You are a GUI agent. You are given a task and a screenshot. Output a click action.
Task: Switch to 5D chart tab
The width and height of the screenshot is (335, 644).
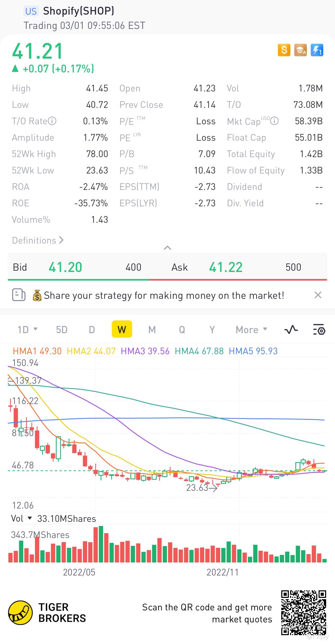click(62, 330)
